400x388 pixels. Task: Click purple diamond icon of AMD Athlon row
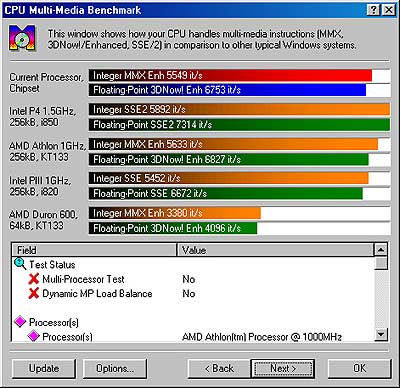pos(33,336)
